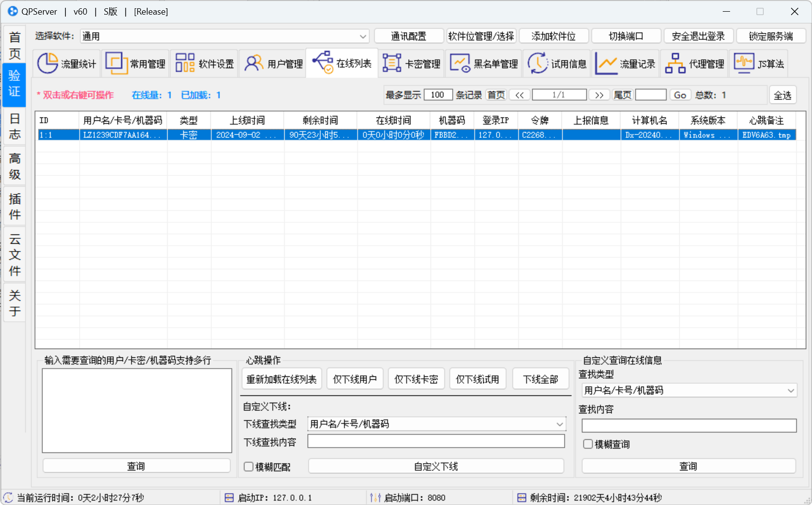Enable the 模糊匹配 fuzzy match checkbox

point(248,466)
